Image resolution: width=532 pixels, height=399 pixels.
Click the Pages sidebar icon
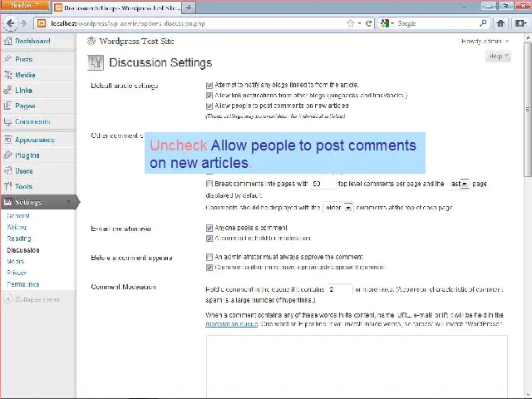pyautogui.click(x=7, y=106)
